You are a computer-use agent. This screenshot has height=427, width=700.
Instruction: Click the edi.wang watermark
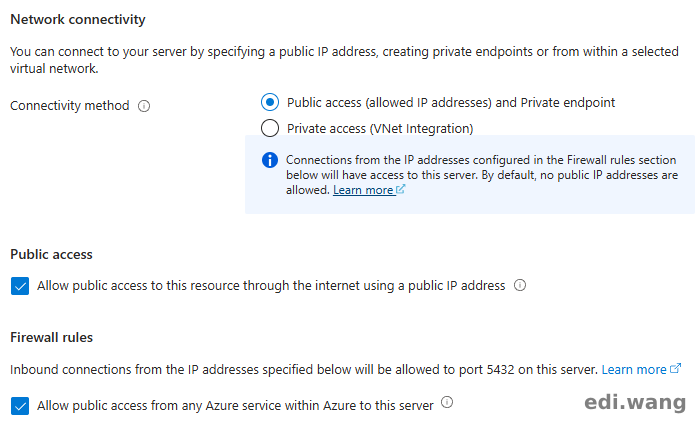635,402
